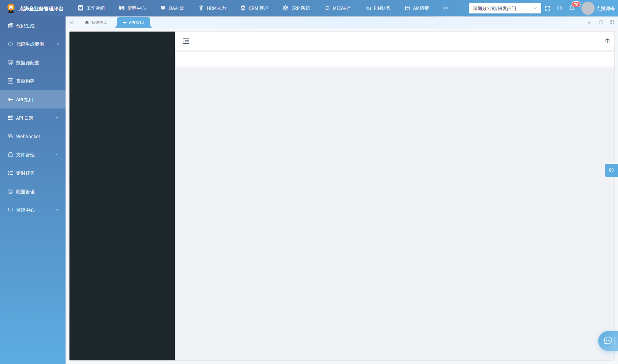This screenshot has width=618, height=364.
Task: Open 定时任务 in the sidebar
Action: pos(33,173)
